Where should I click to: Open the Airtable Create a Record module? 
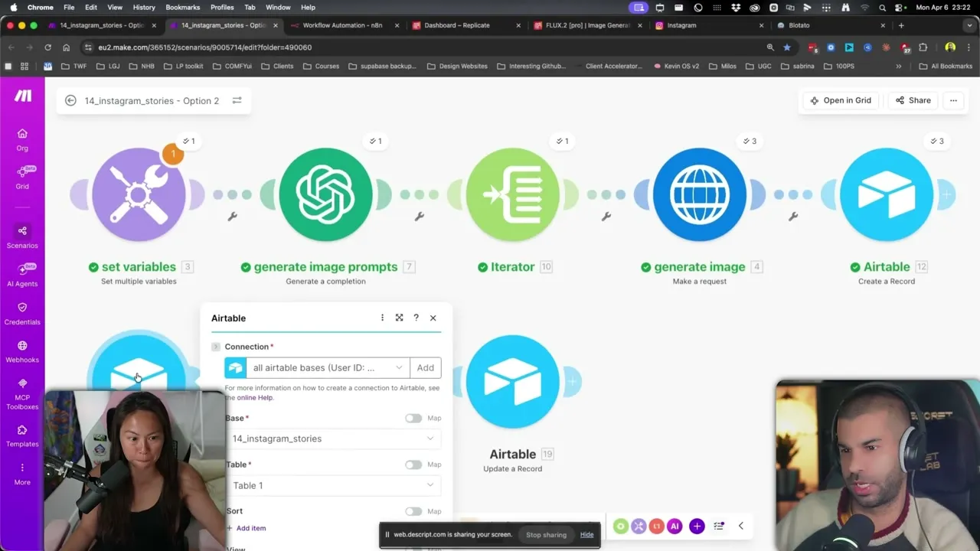coord(886,194)
